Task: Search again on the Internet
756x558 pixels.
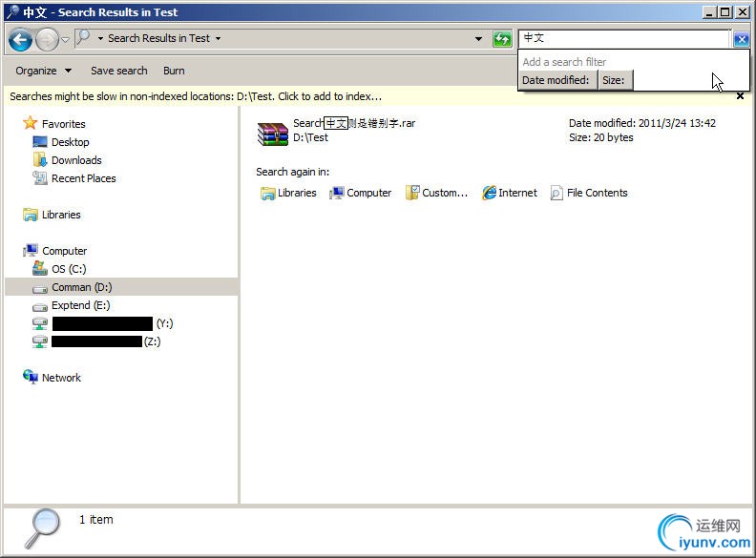Action: 517,193
